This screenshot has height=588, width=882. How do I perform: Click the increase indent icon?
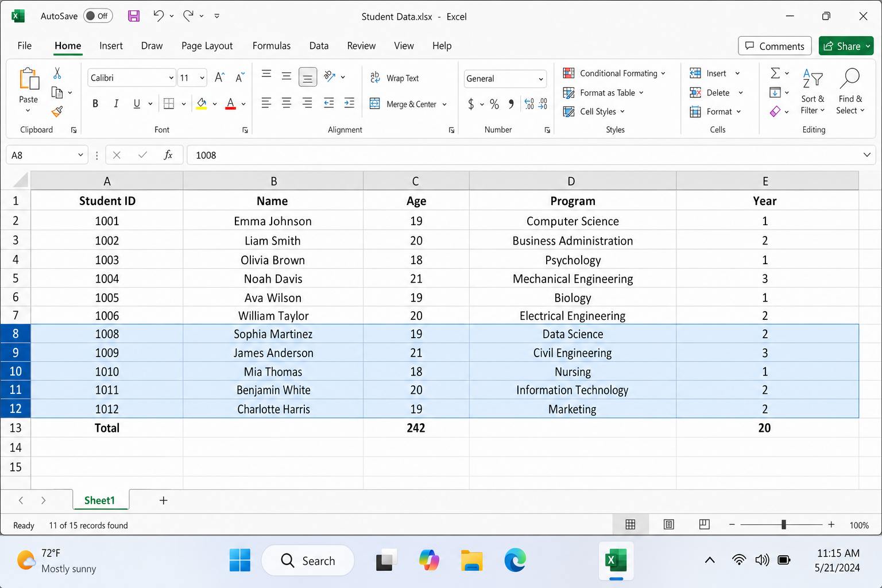[x=349, y=103]
